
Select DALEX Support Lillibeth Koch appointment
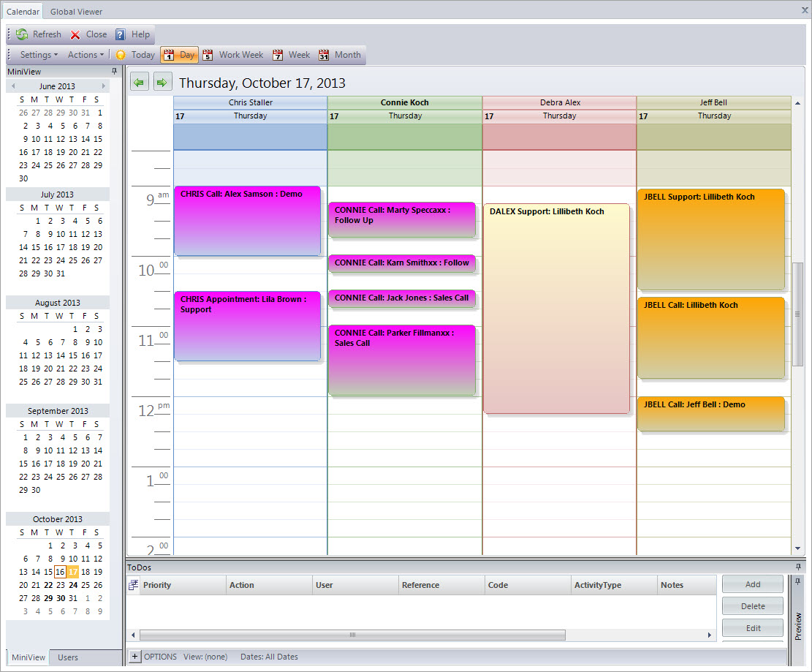pos(557,309)
